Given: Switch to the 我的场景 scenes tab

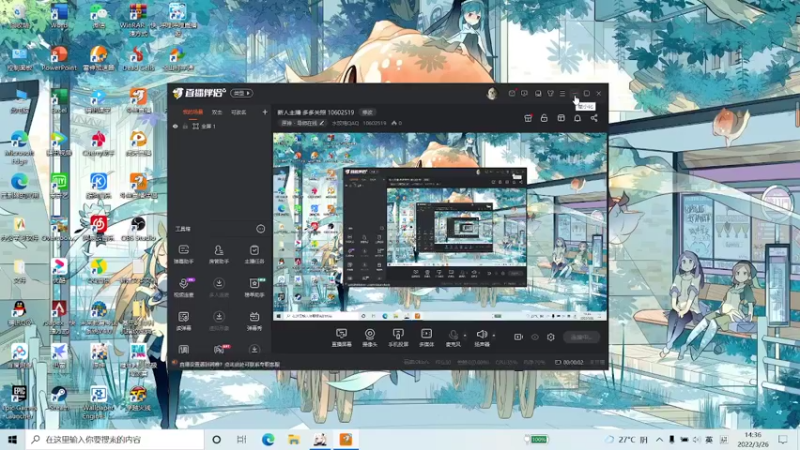Looking at the screenshot, I should click(193, 112).
